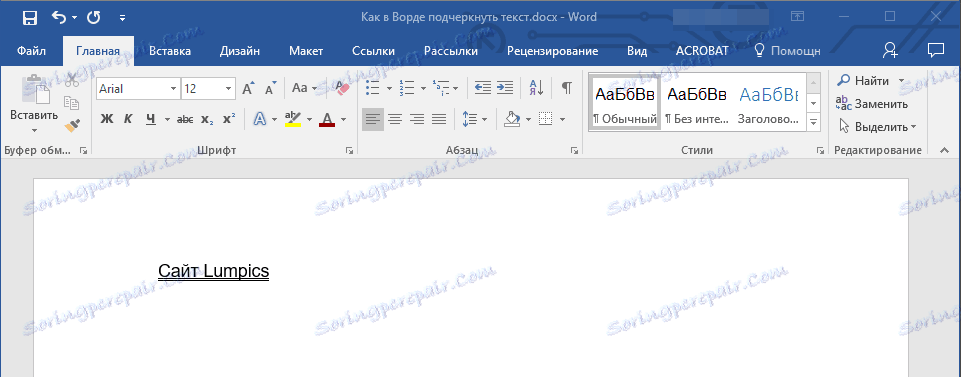Select the Format Painter brush
This screenshot has height=377, width=961.
pyautogui.click(x=72, y=125)
